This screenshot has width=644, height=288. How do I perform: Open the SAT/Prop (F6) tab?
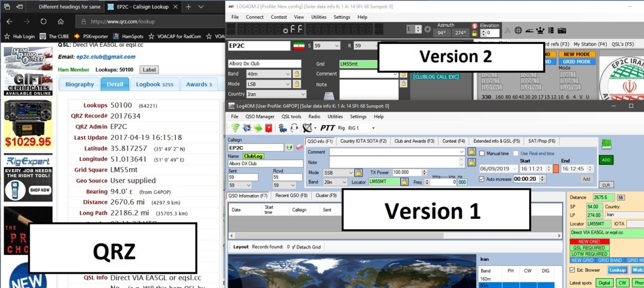pos(541,141)
